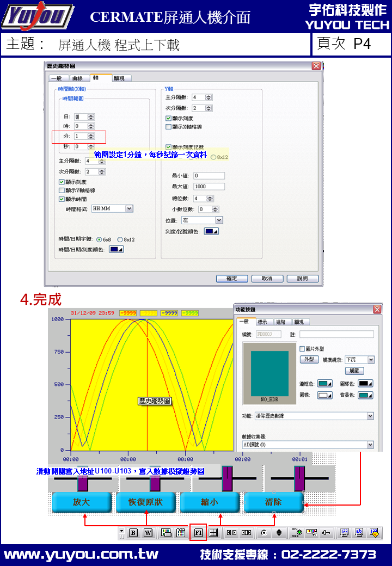Open the 圖樣色 black color swatch

pyautogui.click(x=365, y=384)
